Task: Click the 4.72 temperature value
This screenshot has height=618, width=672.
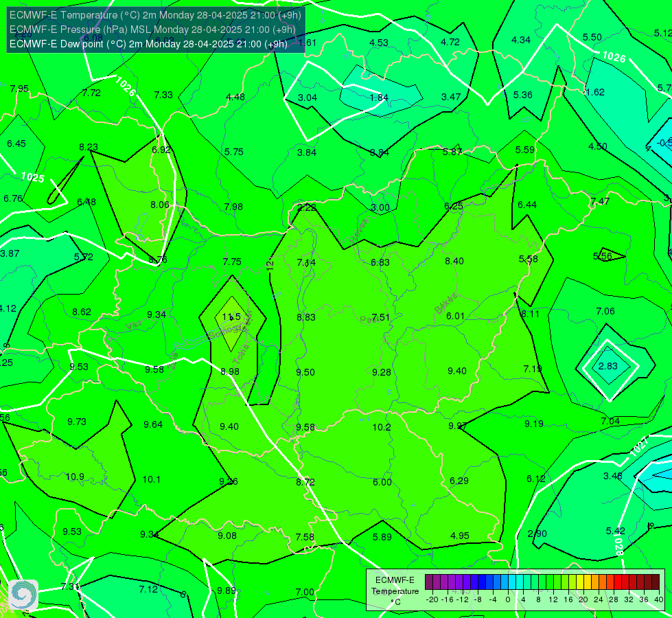Action: [x=450, y=42]
